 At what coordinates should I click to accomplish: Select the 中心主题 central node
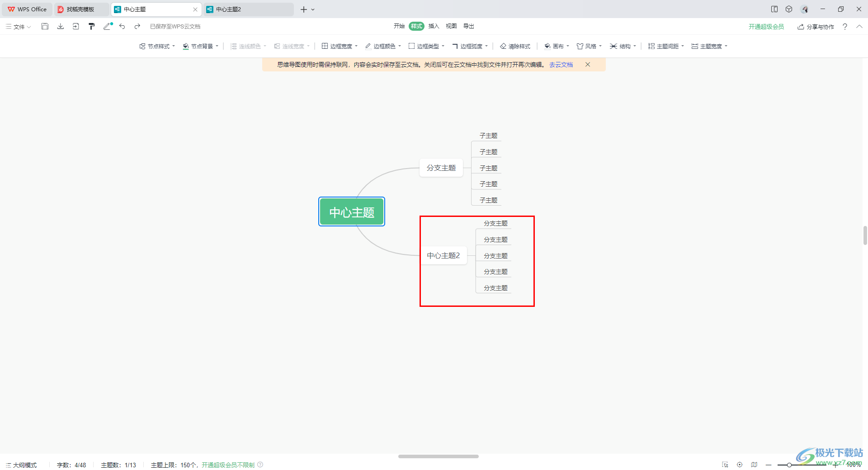click(352, 211)
